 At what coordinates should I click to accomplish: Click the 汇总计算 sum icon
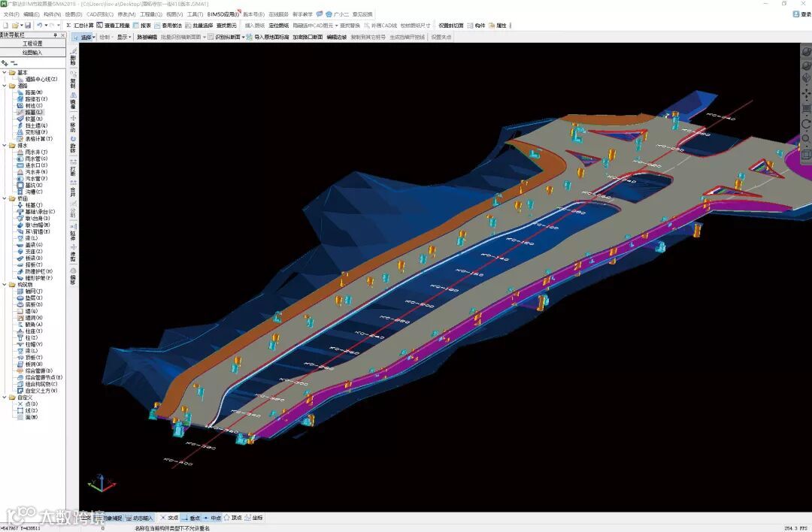pyautogui.click(x=68, y=26)
